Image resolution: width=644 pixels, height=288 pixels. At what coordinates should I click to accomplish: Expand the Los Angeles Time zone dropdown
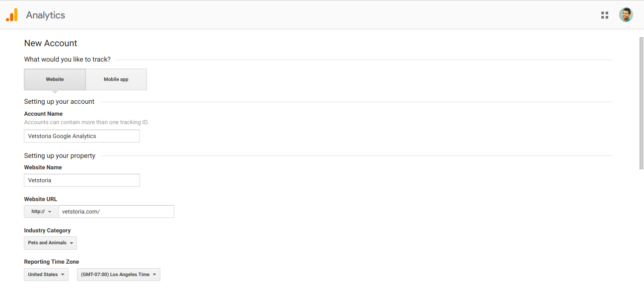(118, 275)
